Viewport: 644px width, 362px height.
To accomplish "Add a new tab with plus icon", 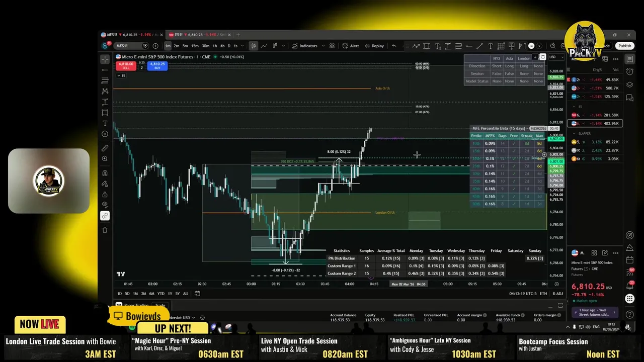I will pyautogui.click(x=238, y=35).
